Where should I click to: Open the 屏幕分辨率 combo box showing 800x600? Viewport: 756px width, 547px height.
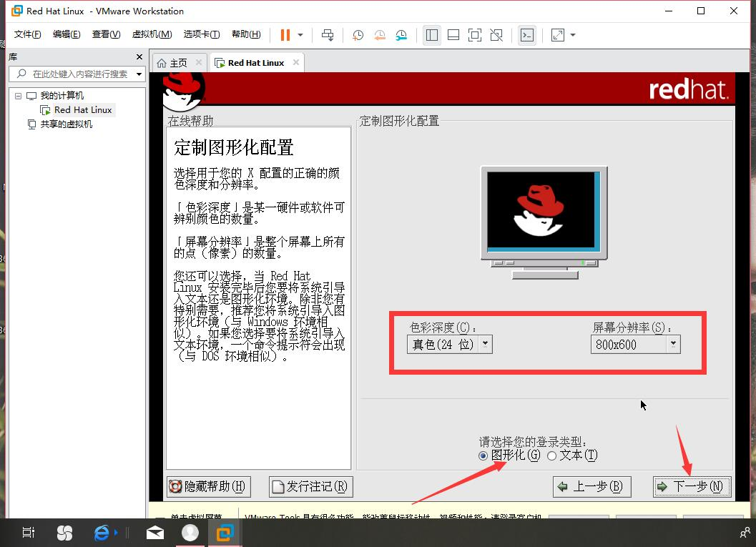tap(635, 344)
